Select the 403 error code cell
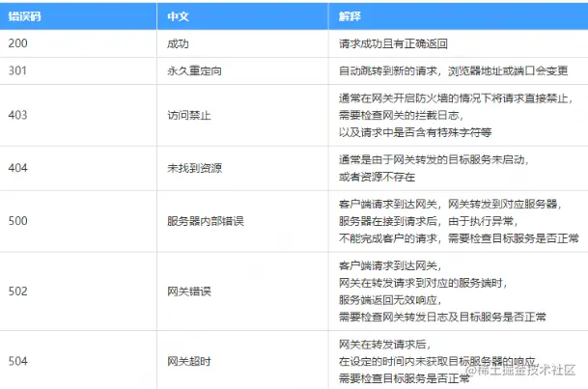This screenshot has width=588, height=389. point(78,115)
